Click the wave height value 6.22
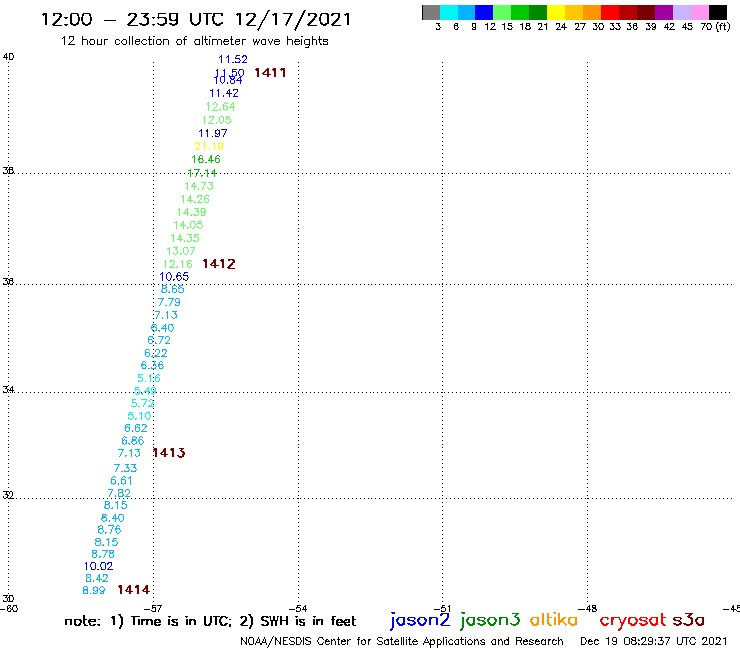The image size is (740, 650). tap(156, 353)
